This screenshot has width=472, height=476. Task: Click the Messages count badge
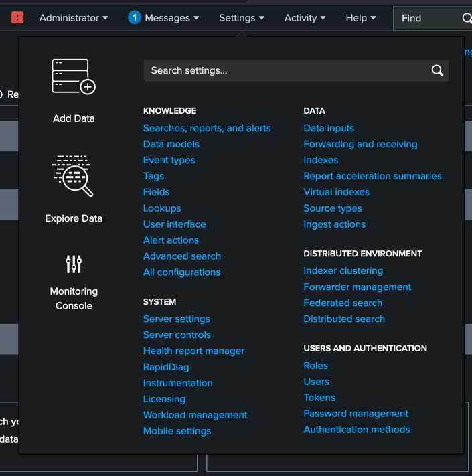[135, 17]
